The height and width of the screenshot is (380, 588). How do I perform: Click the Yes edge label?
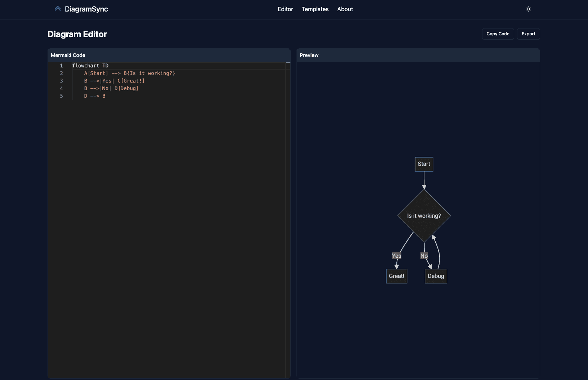(396, 256)
